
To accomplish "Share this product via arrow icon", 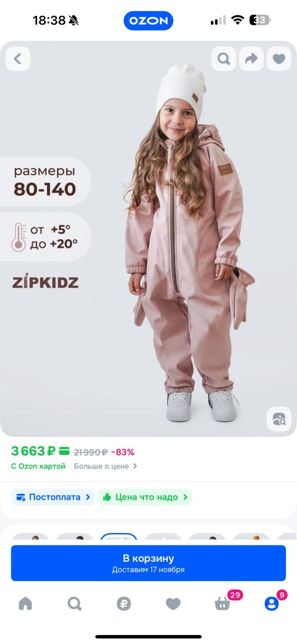I will (x=251, y=59).
